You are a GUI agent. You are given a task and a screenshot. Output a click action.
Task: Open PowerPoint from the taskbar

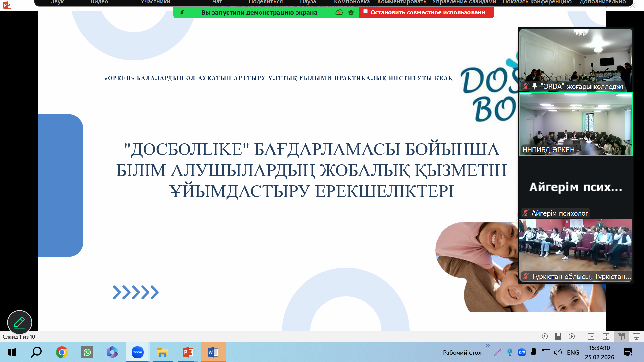[188, 352]
